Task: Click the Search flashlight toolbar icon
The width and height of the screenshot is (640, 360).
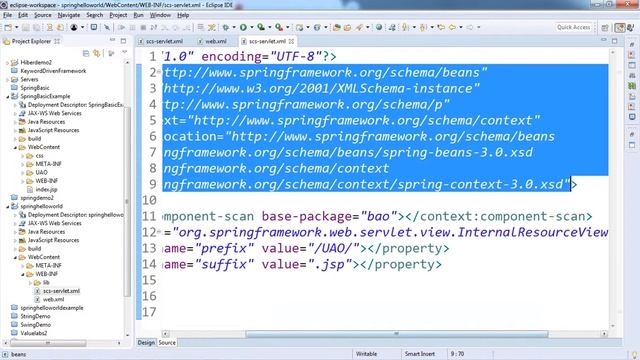Action: tap(359, 27)
